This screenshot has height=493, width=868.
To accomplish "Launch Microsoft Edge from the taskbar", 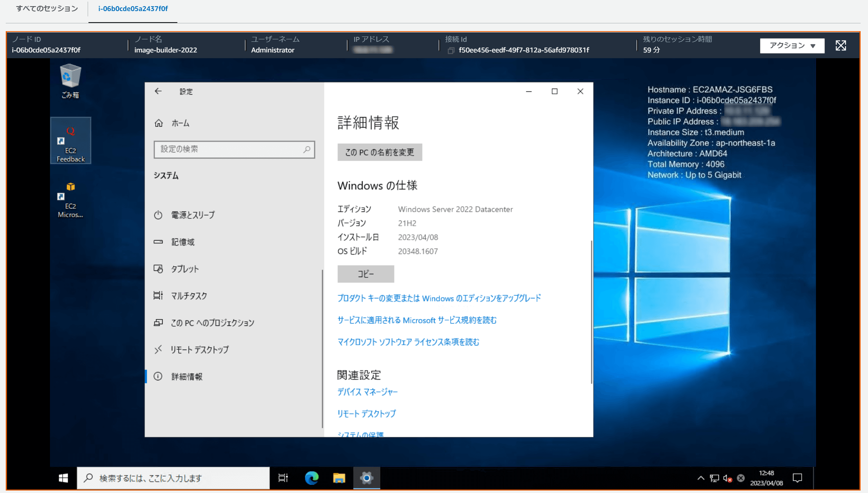I will [312, 478].
